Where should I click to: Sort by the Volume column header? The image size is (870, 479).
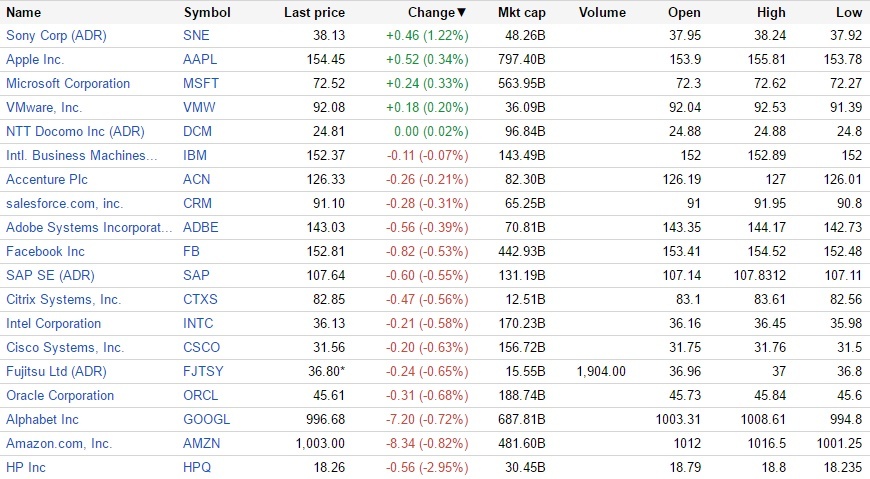(x=601, y=13)
